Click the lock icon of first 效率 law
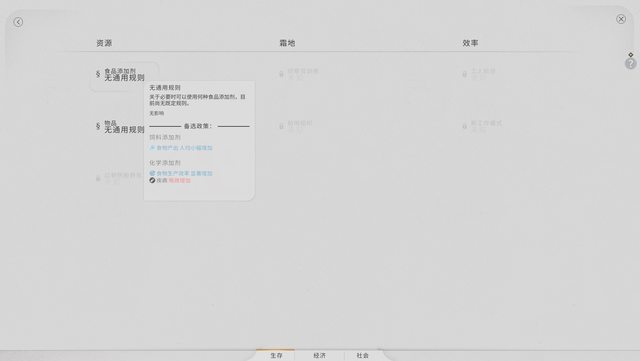Screen dimensions: 640x361 point(464,74)
